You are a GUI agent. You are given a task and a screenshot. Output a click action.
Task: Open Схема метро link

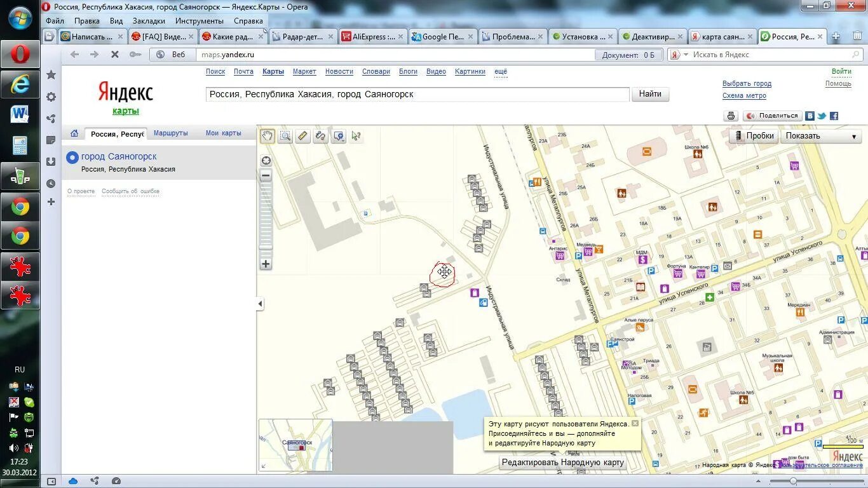[x=744, y=95]
